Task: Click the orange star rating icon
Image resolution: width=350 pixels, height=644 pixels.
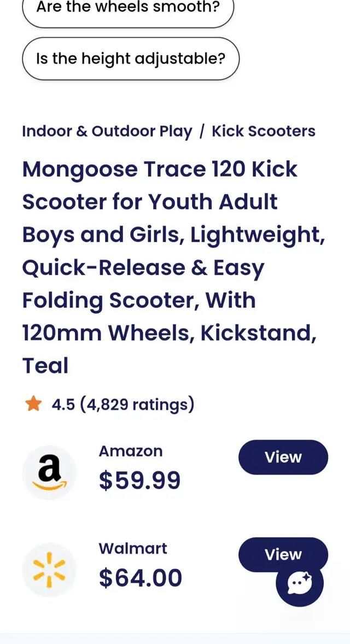Action: point(34,403)
